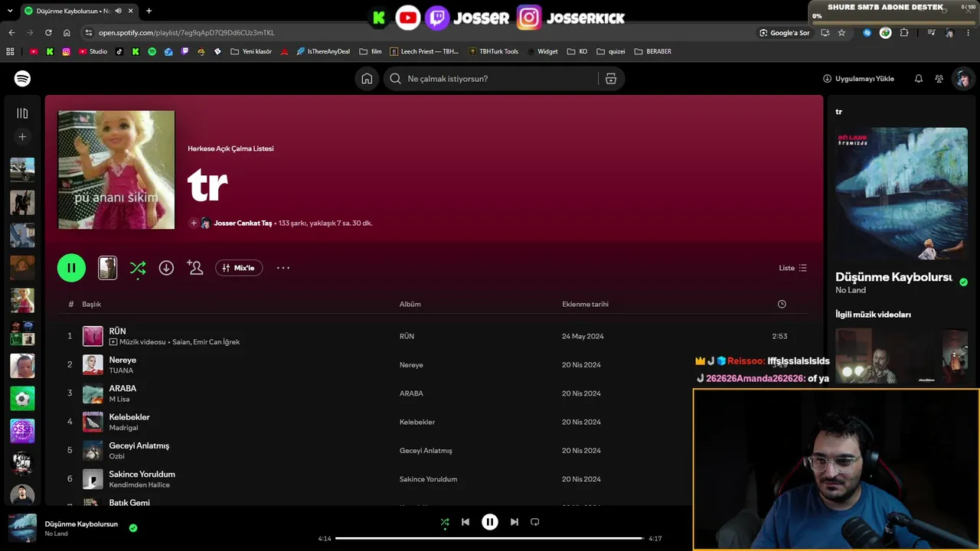
Task: Open the Geceyi Anlatmış album link
Action: tap(426, 451)
